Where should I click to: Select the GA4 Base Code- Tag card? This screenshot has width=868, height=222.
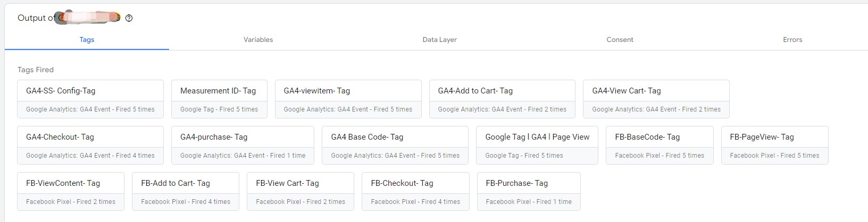coord(395,145)
